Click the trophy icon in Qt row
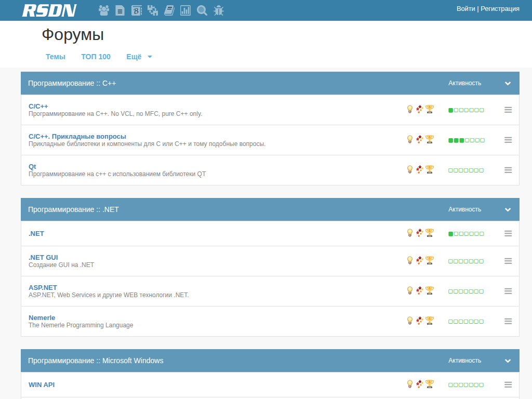Image resolution: width=532 pixels, height=399 pixels. 430,169
